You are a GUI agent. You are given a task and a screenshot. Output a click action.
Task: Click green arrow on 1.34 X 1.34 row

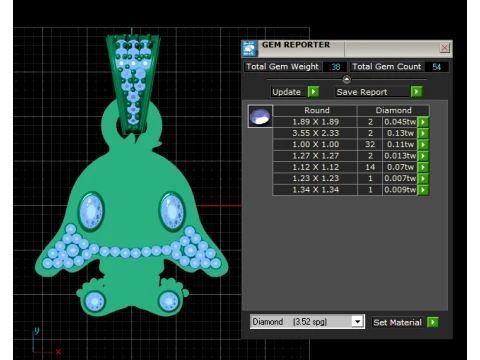pos(423,190)
